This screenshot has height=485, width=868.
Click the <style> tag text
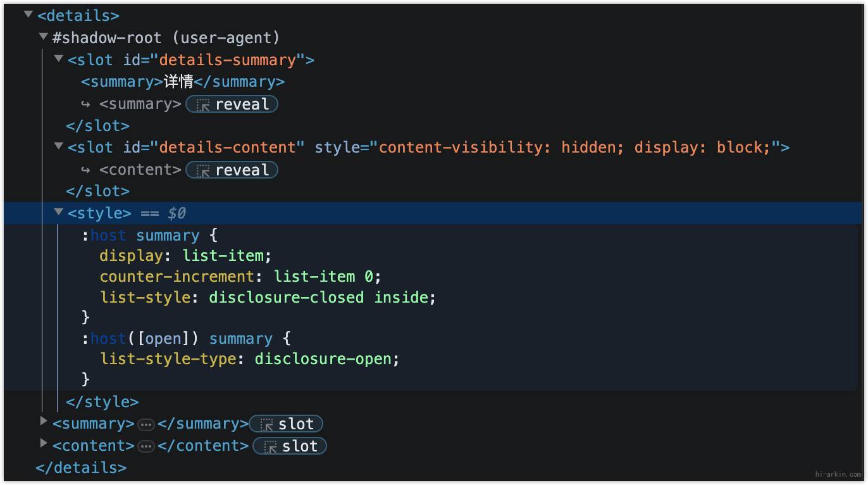(x=99, y=213)
